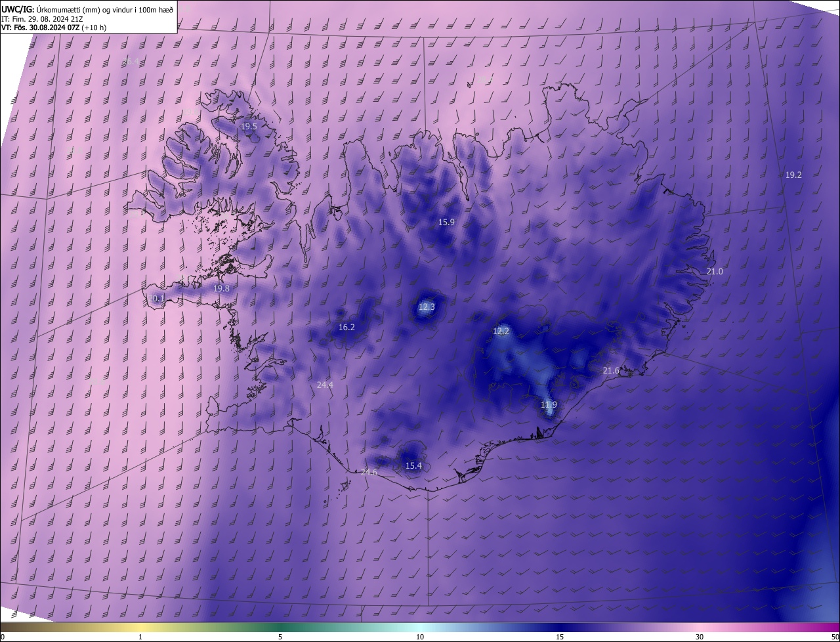Click the 30 label on the color scale
Image resolution: width=840 pixels, height=642 pixels.
[x=700, y=637]
